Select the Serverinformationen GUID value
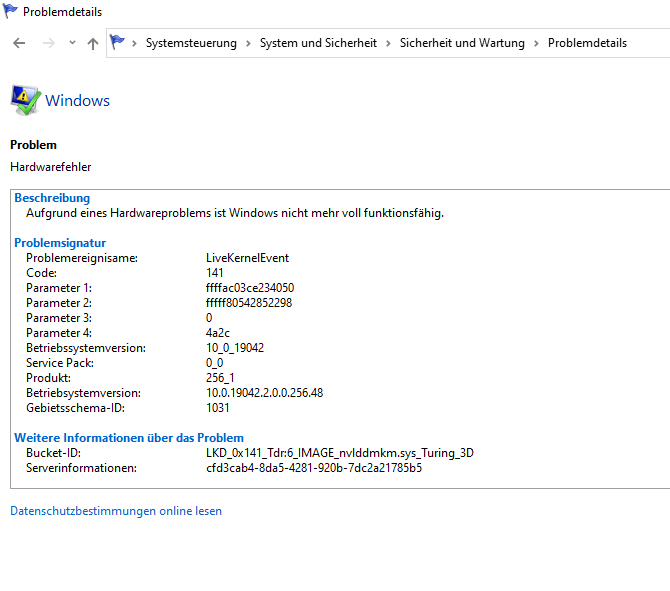Screen dimensions: 670x591 point(314,468)
